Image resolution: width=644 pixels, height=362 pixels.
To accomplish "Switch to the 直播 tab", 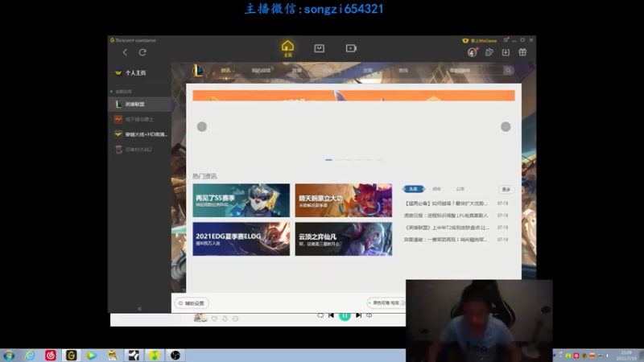I will coord(296,71).
